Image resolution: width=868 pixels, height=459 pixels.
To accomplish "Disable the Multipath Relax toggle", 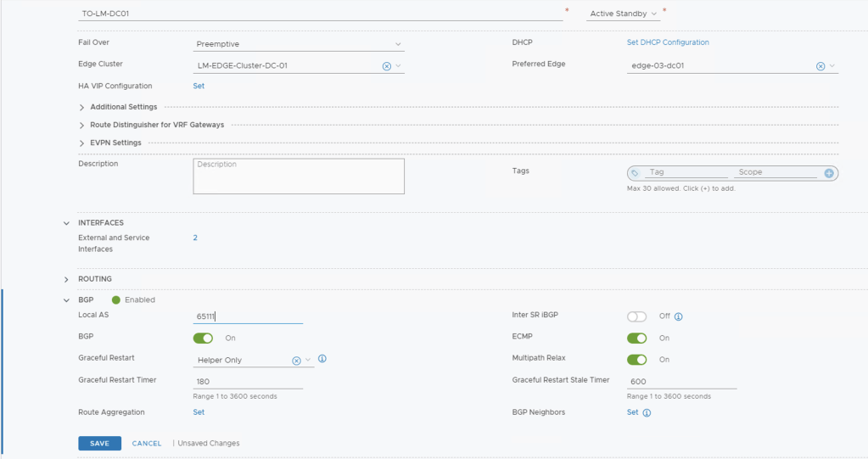I will 636,360.
